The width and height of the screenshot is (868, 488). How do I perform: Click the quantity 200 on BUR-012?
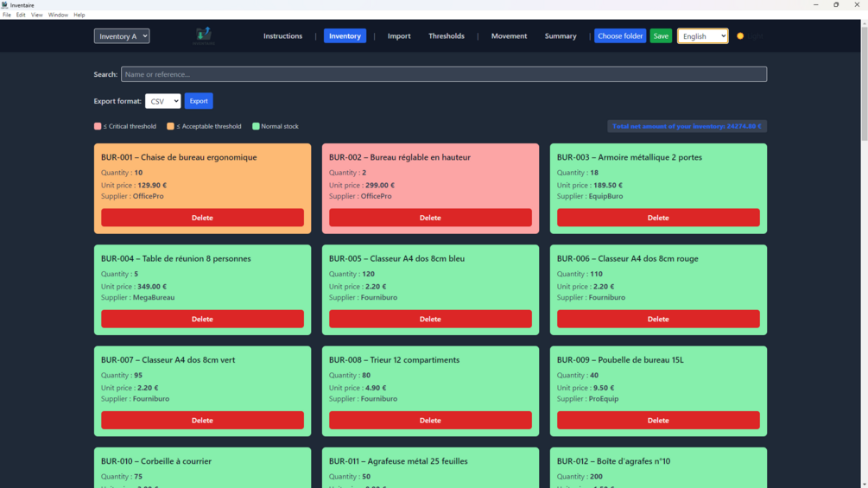(596, 477)
